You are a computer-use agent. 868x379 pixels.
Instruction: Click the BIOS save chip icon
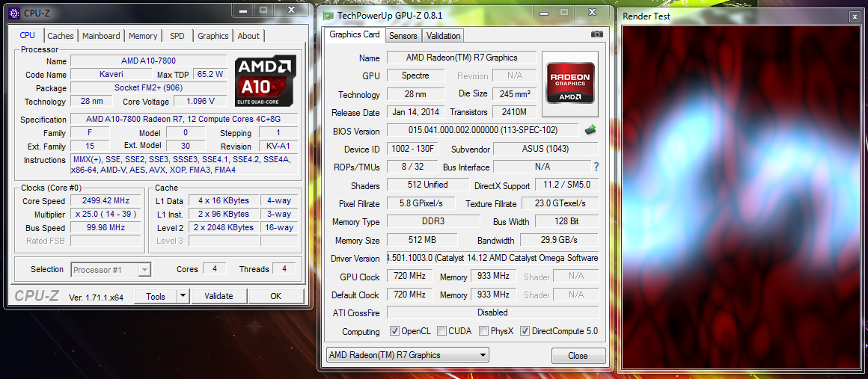590,130
